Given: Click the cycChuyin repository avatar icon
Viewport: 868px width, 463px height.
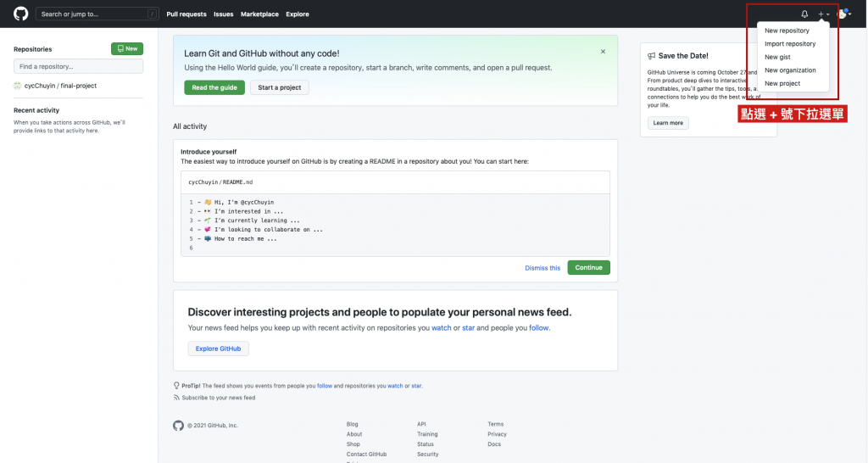Looking at the screenshot, I should [x=18, y=86].
